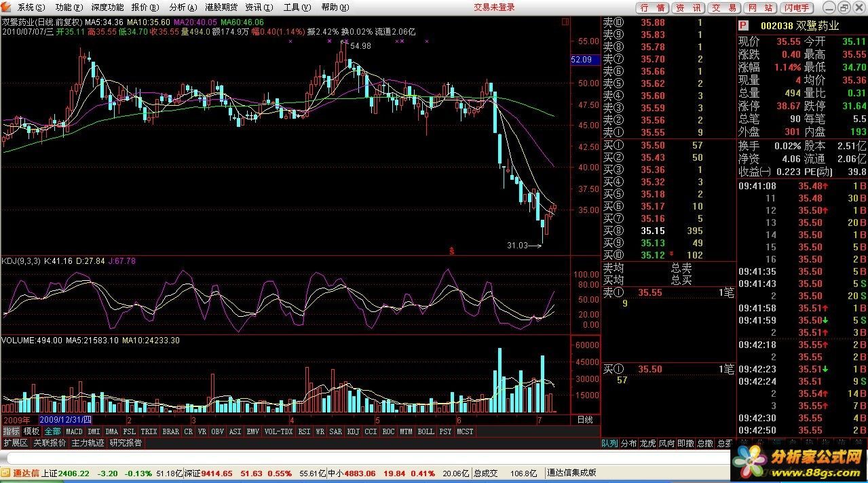Switch to the MCST indicator tab
The width and height of the screenshot is (868, 483).
[465, 431]
